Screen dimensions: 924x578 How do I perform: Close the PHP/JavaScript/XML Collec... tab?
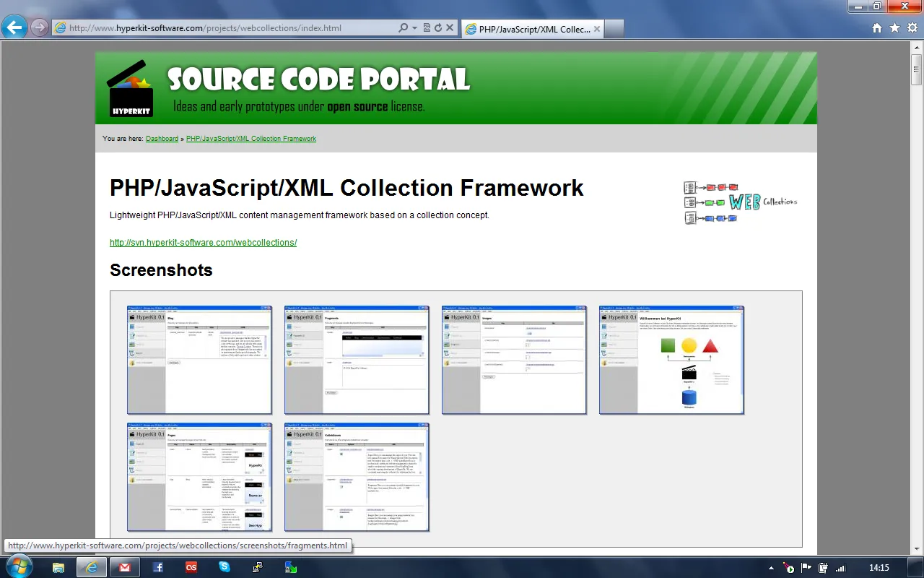click(x=596, y=29)
